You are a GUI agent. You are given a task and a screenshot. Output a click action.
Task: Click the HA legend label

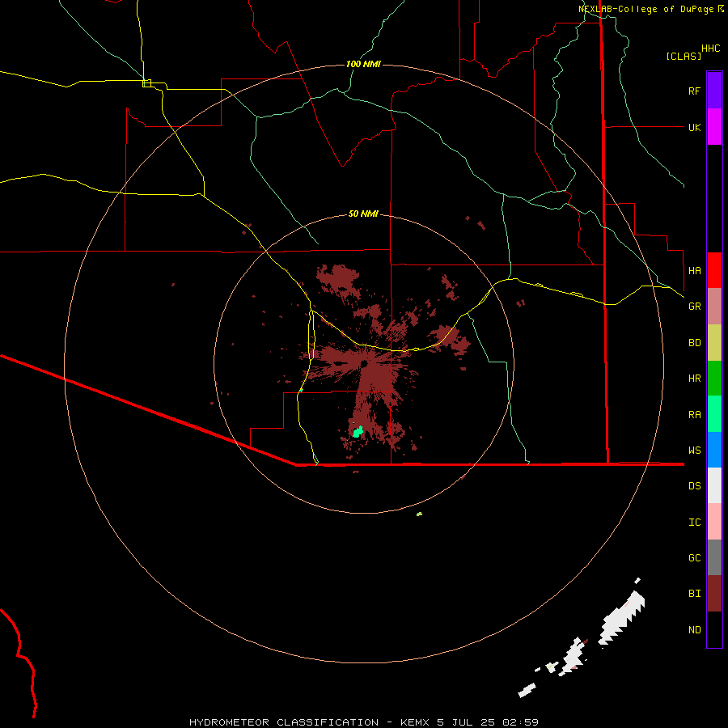[x=694, y=270]
